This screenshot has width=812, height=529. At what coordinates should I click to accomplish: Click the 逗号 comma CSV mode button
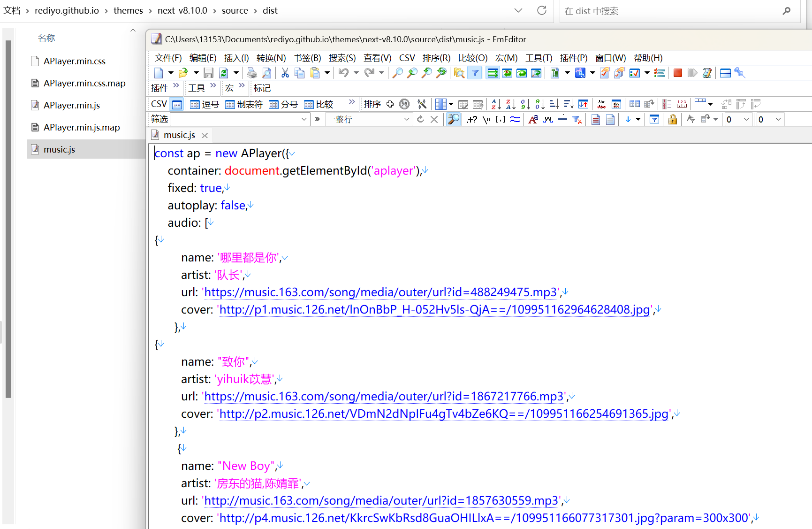tap(205, 104)
